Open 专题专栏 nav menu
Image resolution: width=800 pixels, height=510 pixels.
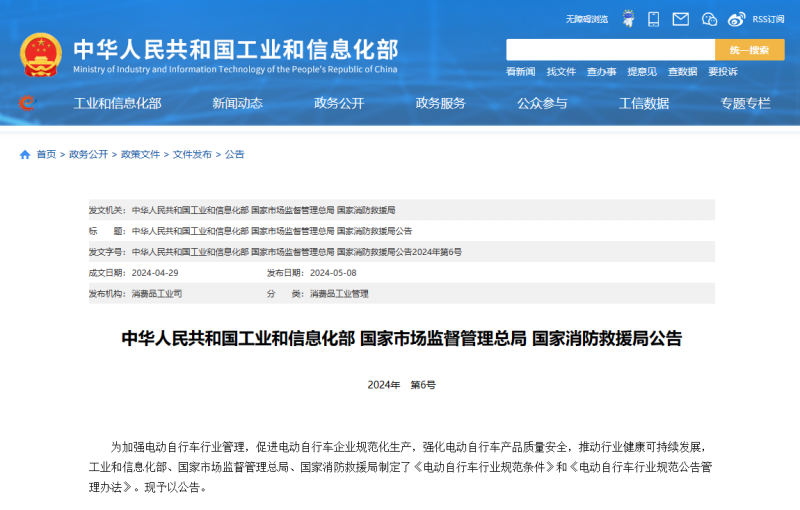pos(745,104)
